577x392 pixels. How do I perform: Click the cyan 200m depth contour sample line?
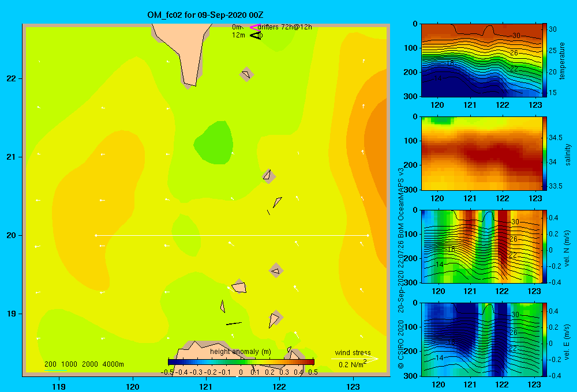(55, 370)
